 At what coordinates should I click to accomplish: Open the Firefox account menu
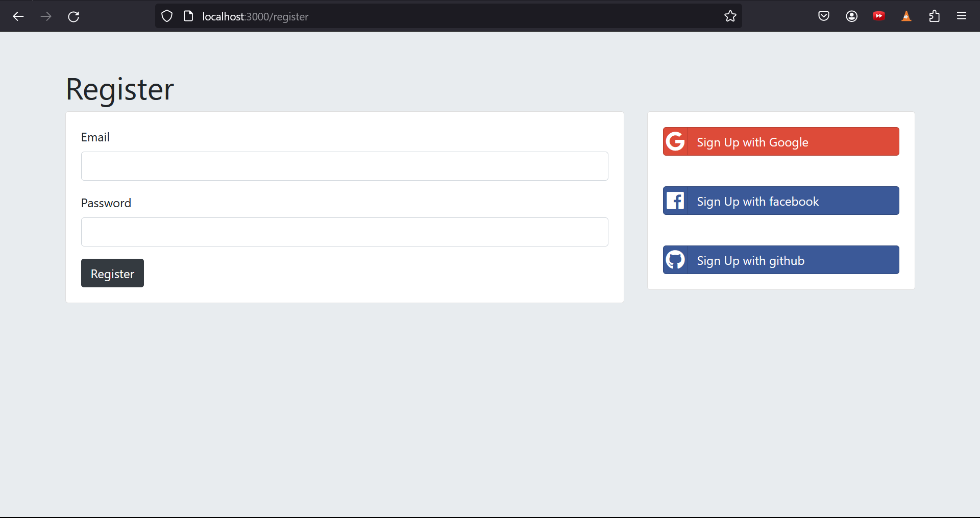[x=851, y=16]
